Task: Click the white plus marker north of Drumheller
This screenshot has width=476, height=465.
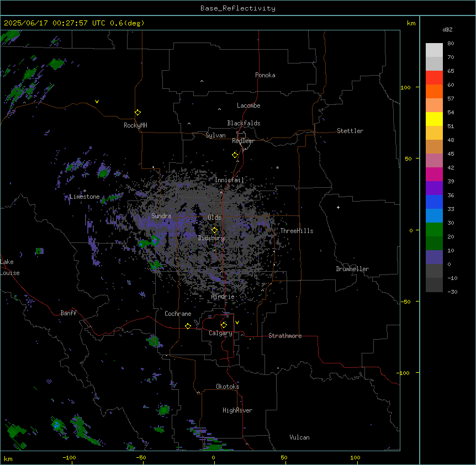Action: point(338,207)
